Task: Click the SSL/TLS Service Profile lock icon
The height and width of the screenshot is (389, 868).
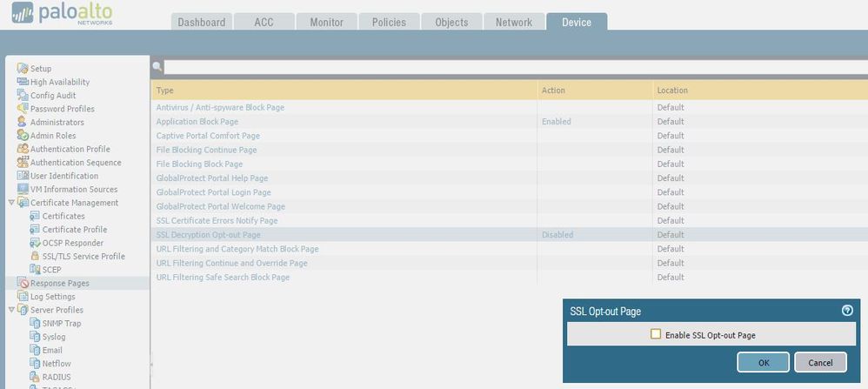Action: 34,256
